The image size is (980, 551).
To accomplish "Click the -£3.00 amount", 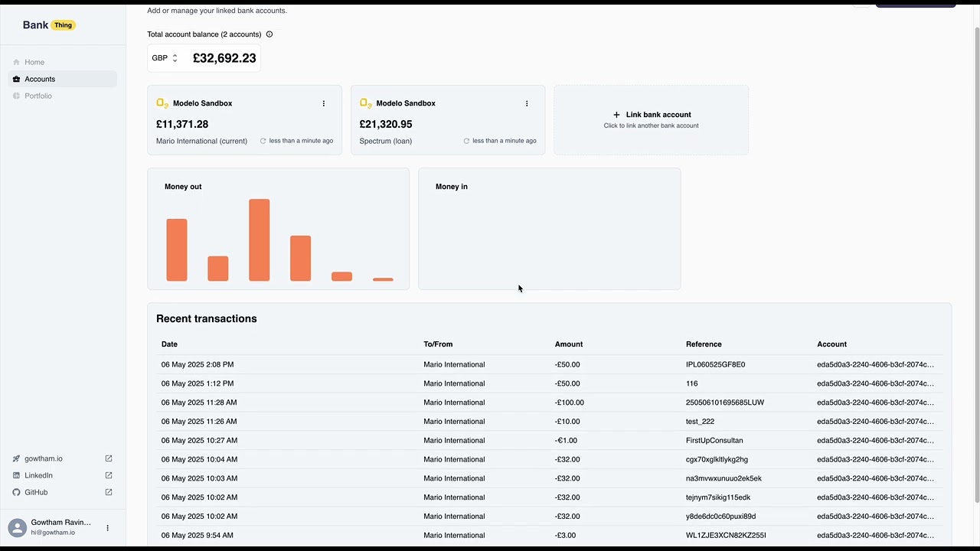I will [565, 536].
